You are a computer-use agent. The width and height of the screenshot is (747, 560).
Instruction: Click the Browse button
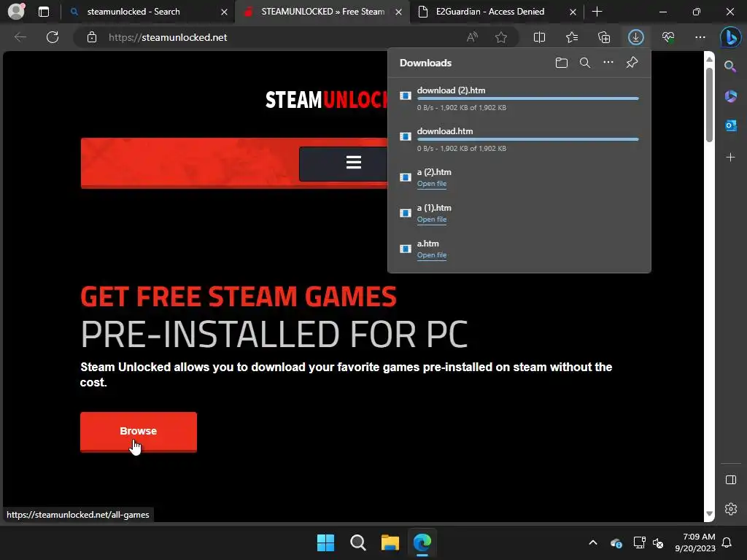point(139,432)
